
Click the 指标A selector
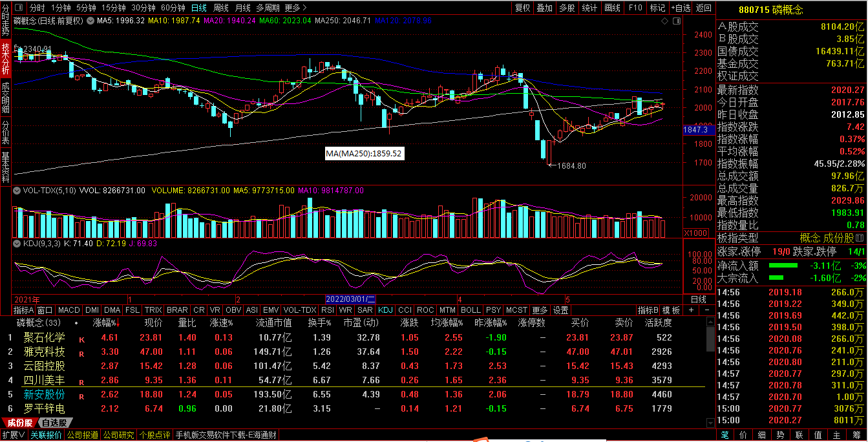coord(23,310)
